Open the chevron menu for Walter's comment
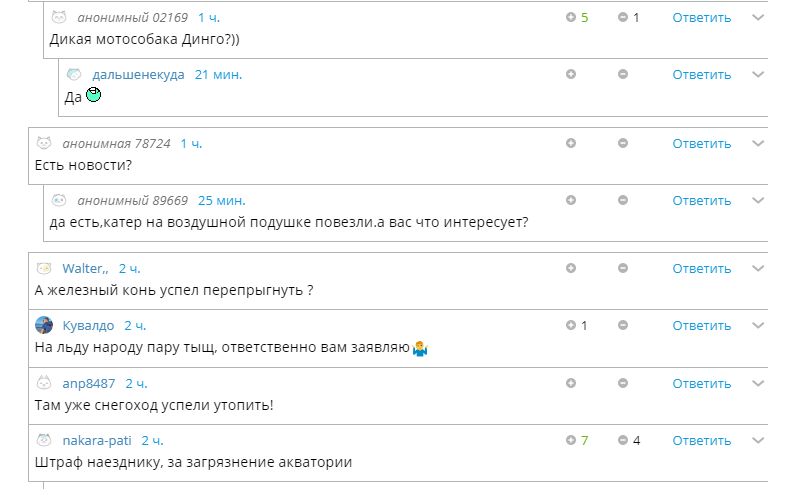The image size is (795, 489). point(758,268)
